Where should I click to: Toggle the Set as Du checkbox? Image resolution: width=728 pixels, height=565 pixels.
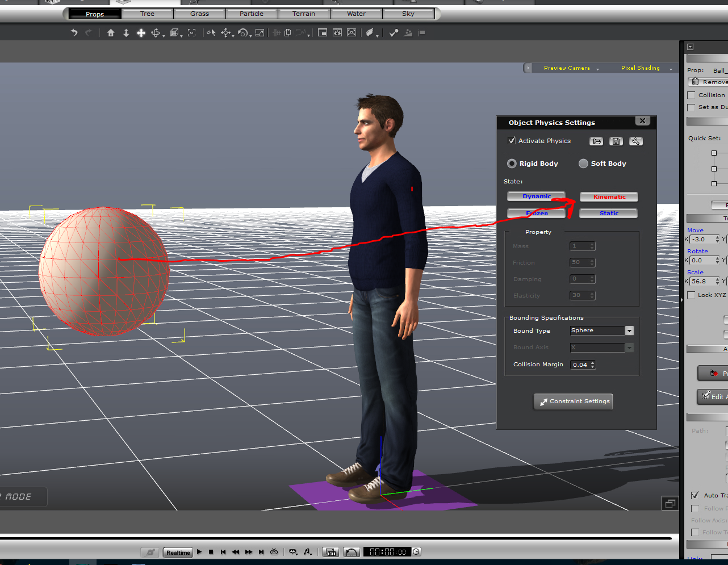pos(691,107)
